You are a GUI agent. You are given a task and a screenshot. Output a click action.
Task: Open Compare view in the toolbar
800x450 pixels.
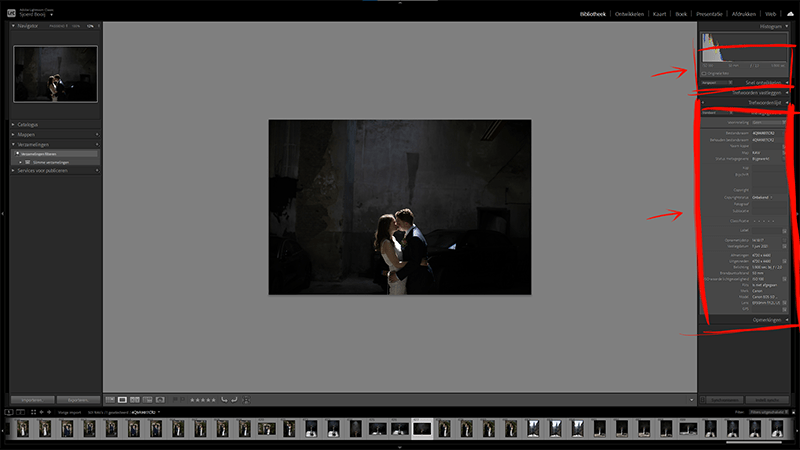click(135, 400)
